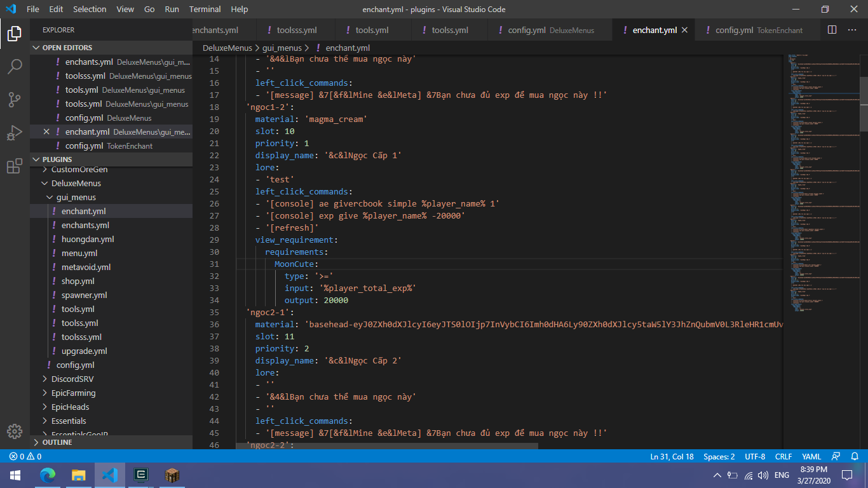Close the enchant.yml editor tab

pos(684,30)
